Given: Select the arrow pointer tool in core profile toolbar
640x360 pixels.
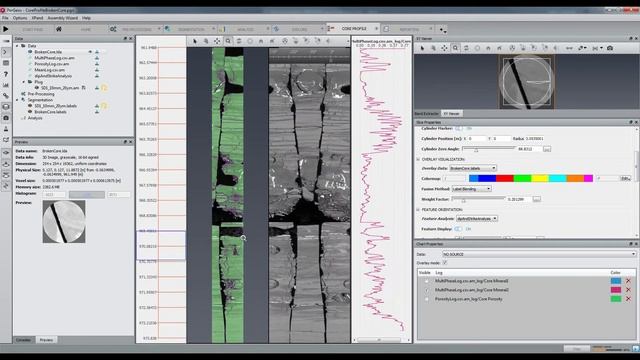Looking at the screenshot, I should 195,41.
